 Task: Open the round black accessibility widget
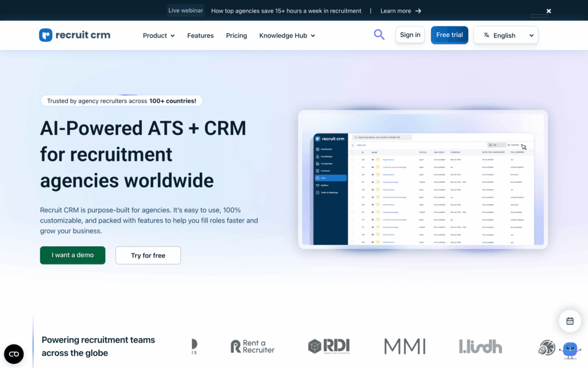[x=14, y=354]
